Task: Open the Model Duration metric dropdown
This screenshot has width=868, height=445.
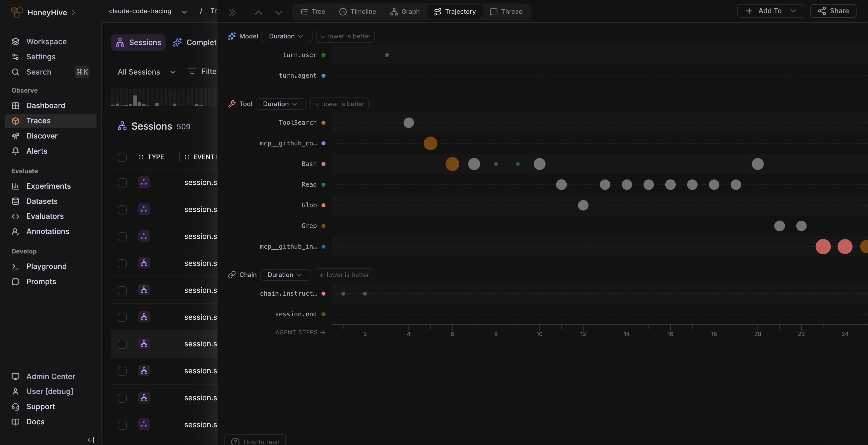Action: point(287,36)
